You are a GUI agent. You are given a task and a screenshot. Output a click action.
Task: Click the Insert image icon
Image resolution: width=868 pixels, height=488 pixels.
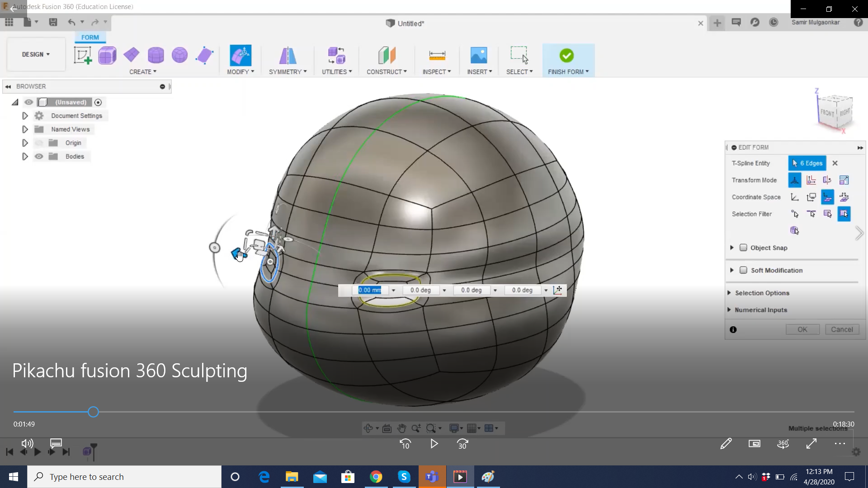[479, 55]
